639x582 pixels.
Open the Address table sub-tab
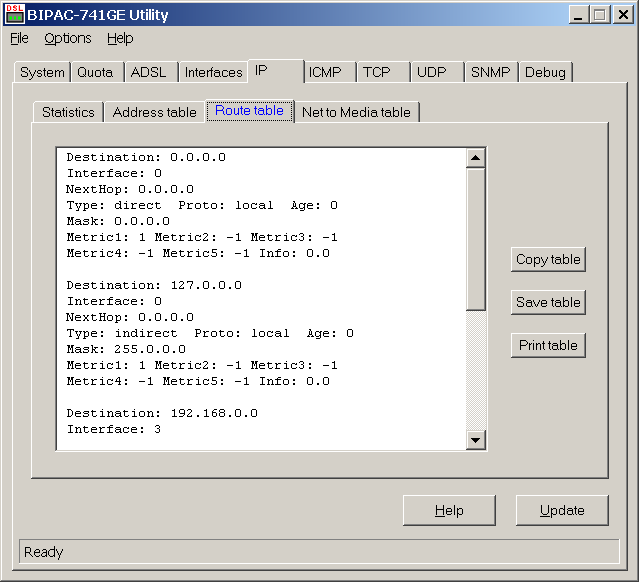pyautogui.click(x=154, y=112)
